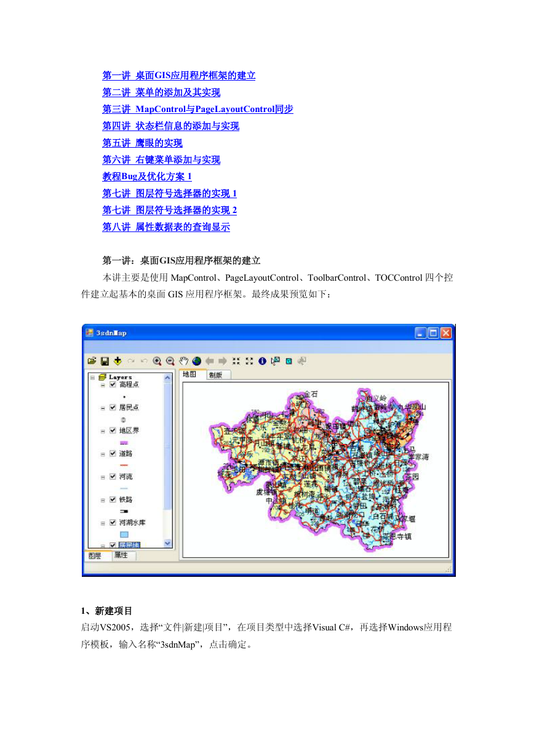Viewport: 534px width, 756px height.
Task: Click the Save floppy disk icon
Action: pos(105,361)
